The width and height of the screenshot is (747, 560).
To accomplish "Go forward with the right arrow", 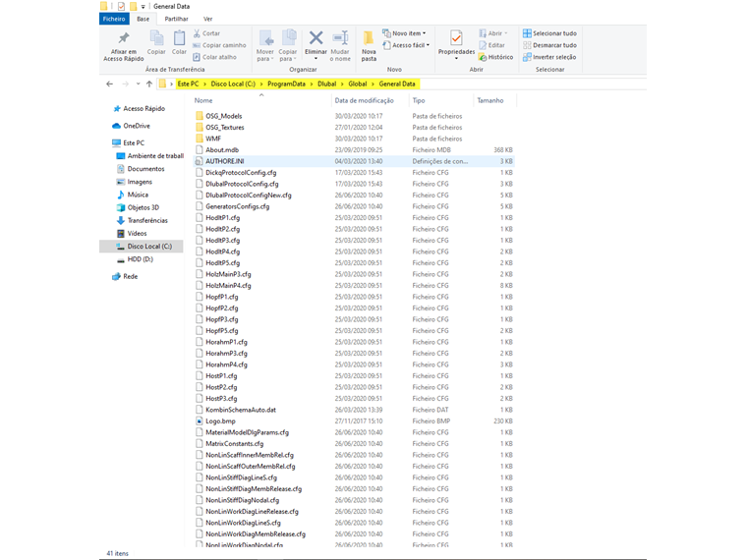I will 125,84.
